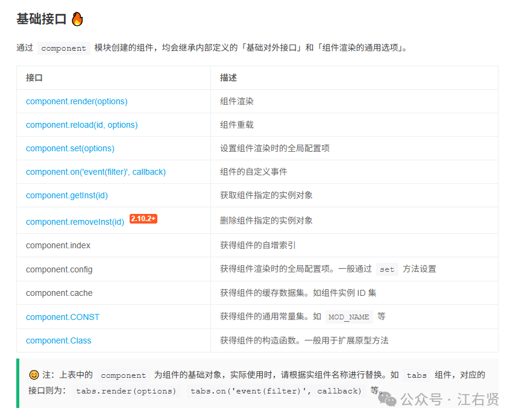This screenshot has height=420, width=516.
Task: Click the 接口 column header
Action: (34, 78)
